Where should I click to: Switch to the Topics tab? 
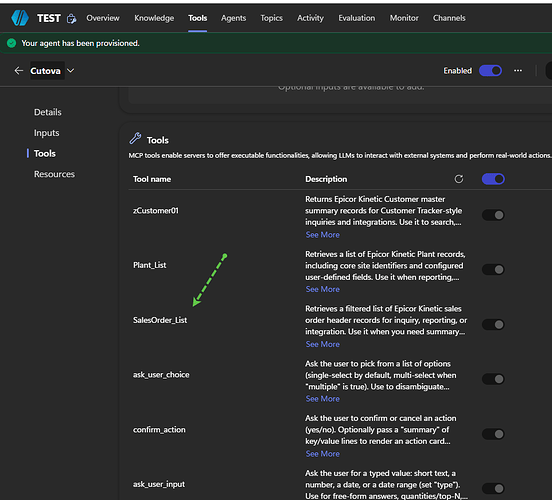tap(271, 18)
